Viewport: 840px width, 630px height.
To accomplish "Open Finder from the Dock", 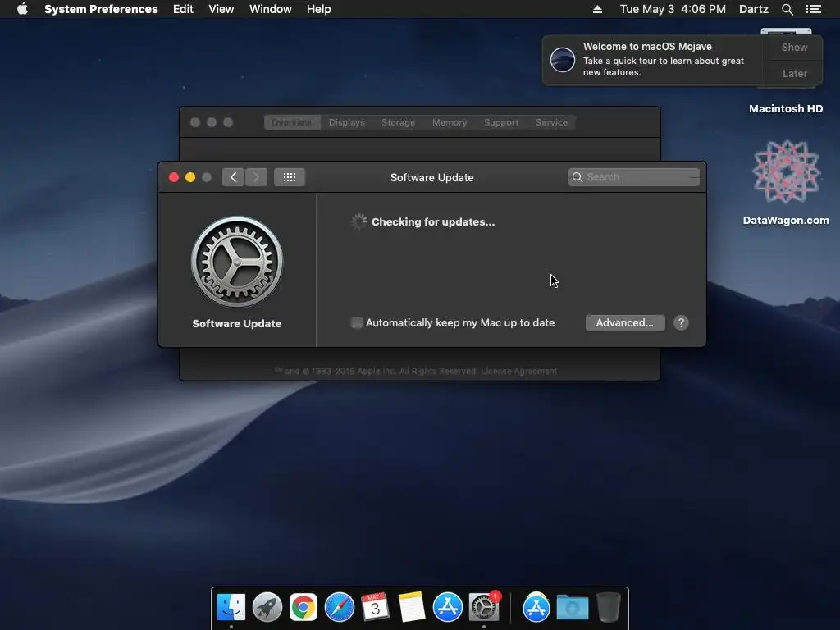I will pyautogui.click(x=231, y=607).
